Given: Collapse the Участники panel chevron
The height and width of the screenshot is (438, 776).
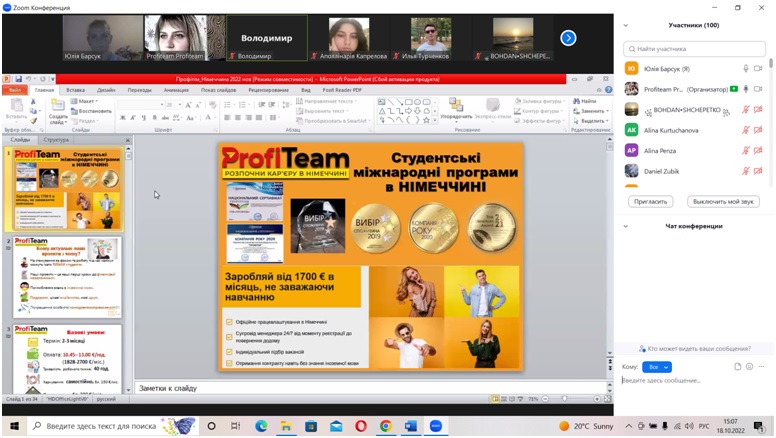Looking at the screenshot, I should click(x=626, y=25).
